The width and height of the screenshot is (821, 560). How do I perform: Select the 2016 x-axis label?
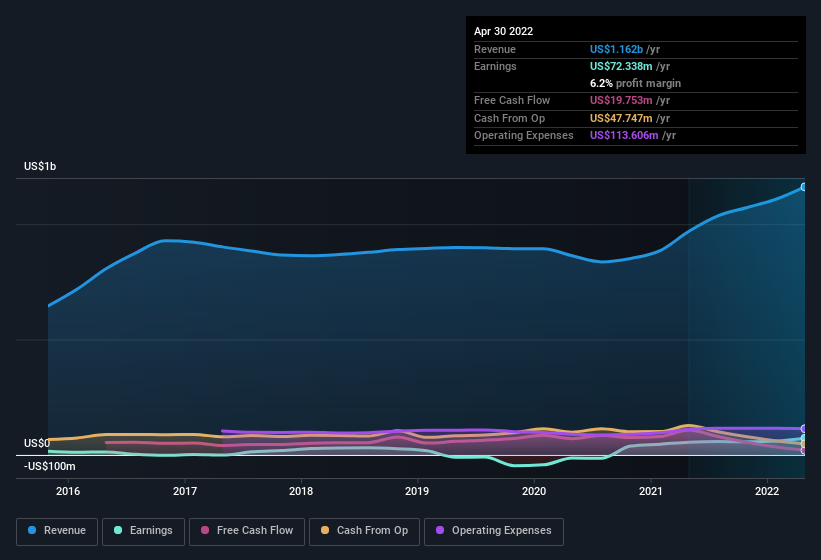pyautogui.click(x=68, y=491)
